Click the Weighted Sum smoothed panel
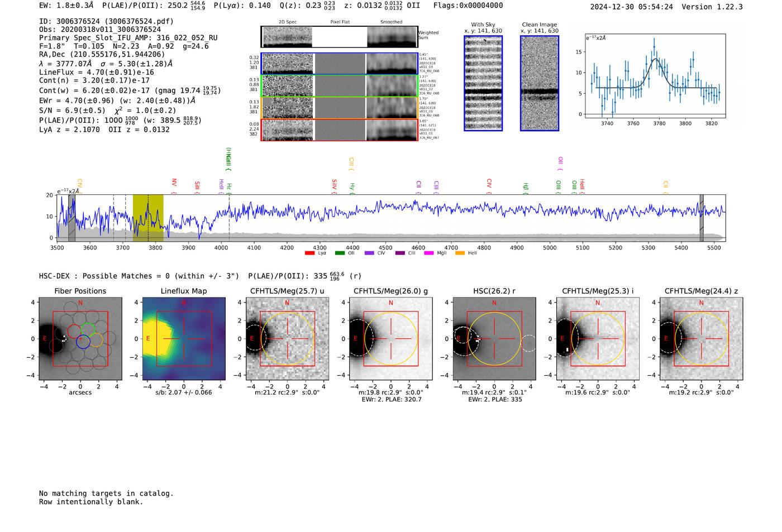Viewport: 782px width, 532px height. (392, 37)
